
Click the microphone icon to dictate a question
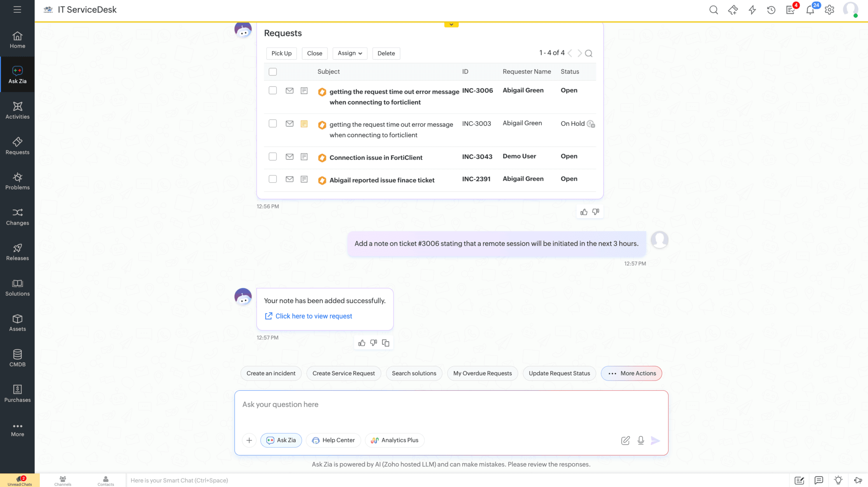[641, 440]
